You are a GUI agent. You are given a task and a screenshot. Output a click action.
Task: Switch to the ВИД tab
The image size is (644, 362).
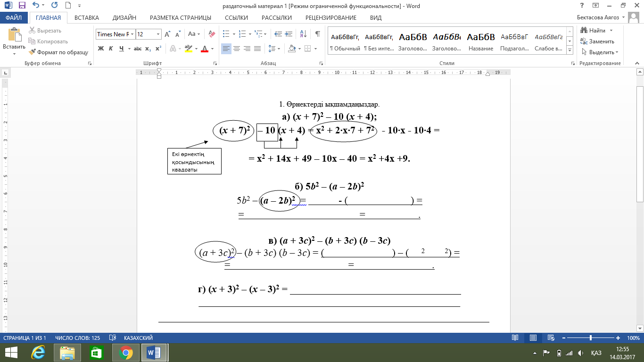(x=376, y=18)
